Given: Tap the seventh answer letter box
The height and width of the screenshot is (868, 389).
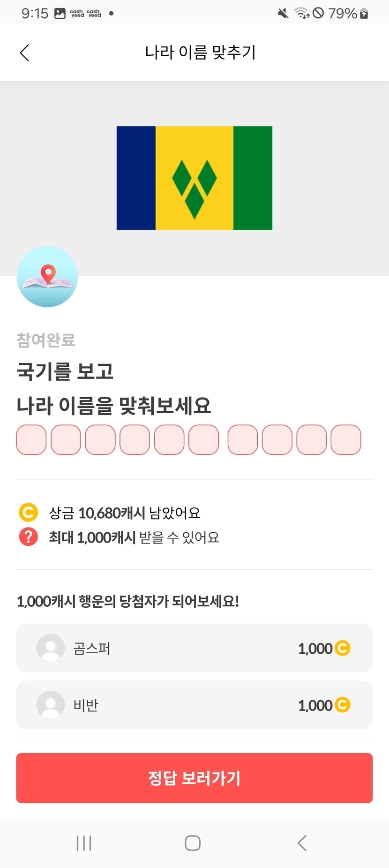Looking at the screenshot, I should pos(243,440).
